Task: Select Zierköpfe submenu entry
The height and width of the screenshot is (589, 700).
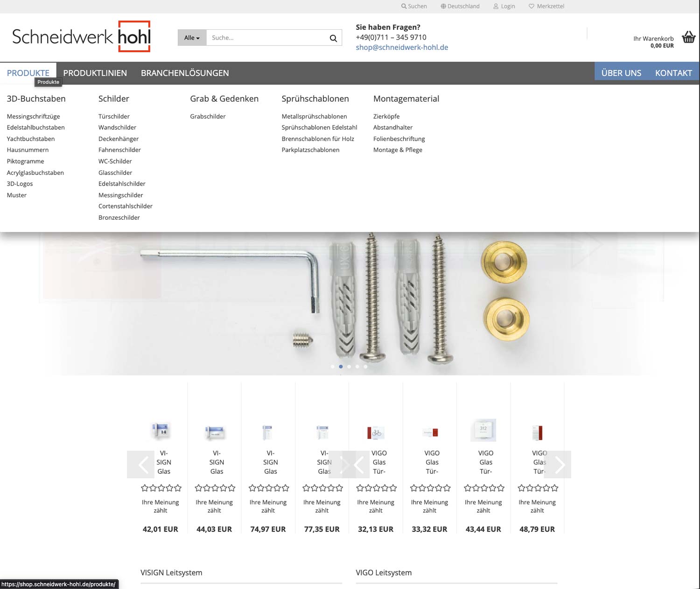Action: [x=386, y=116]
